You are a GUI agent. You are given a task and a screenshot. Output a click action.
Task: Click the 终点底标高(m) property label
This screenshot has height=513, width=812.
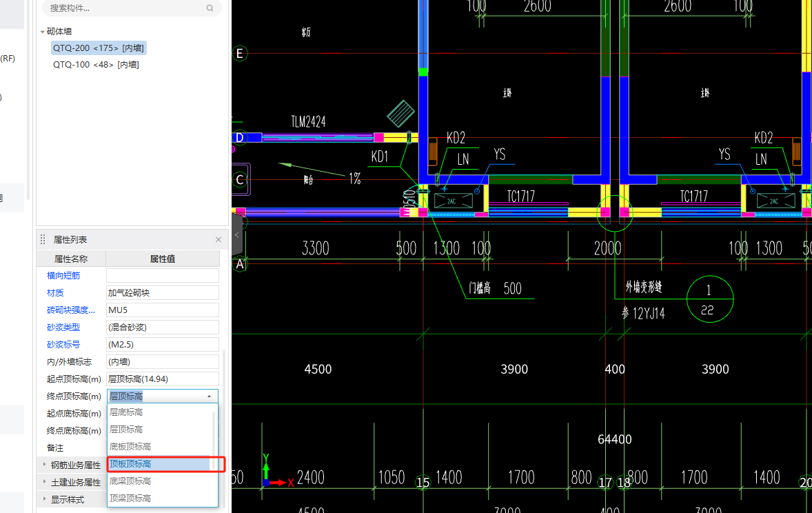click(74, 431)
